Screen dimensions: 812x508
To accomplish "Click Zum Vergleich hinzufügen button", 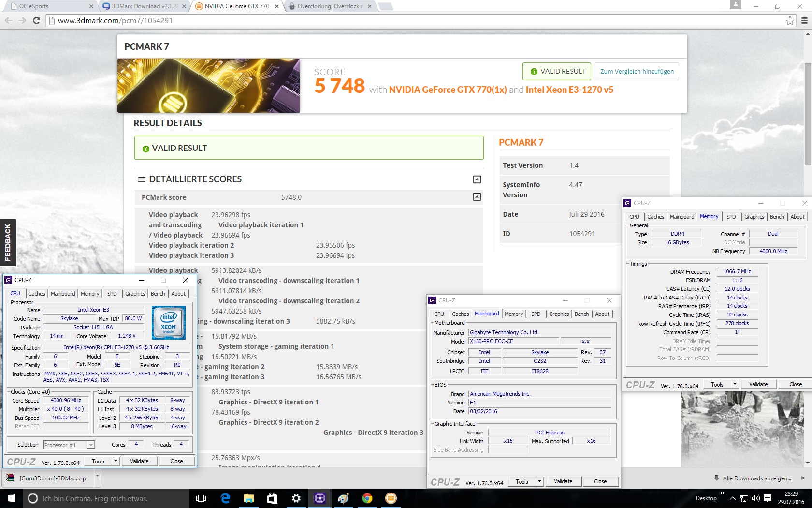I will tap(637, 71).
